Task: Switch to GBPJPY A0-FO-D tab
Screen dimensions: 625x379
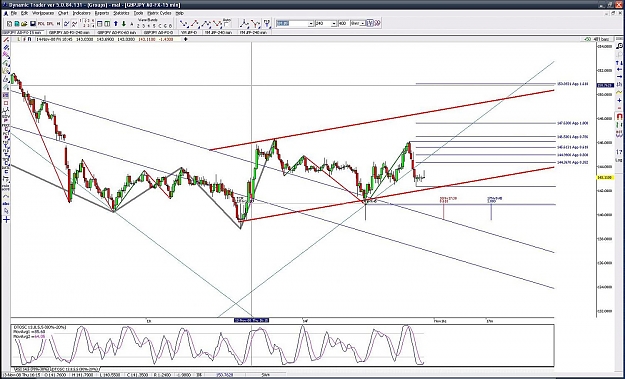Action: click(x=159, y=32)
